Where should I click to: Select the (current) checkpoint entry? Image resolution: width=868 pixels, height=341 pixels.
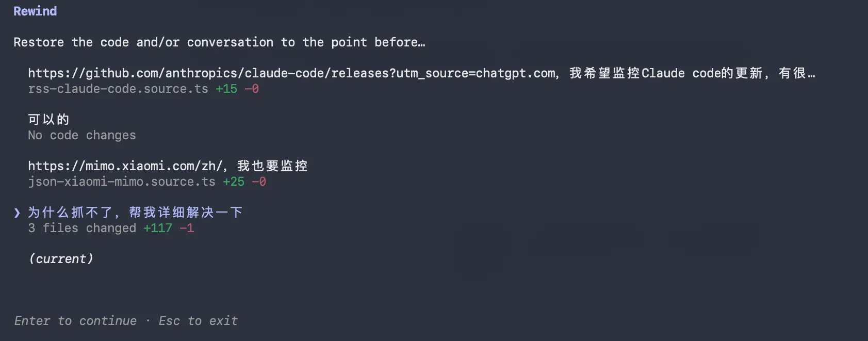(61, 259)
